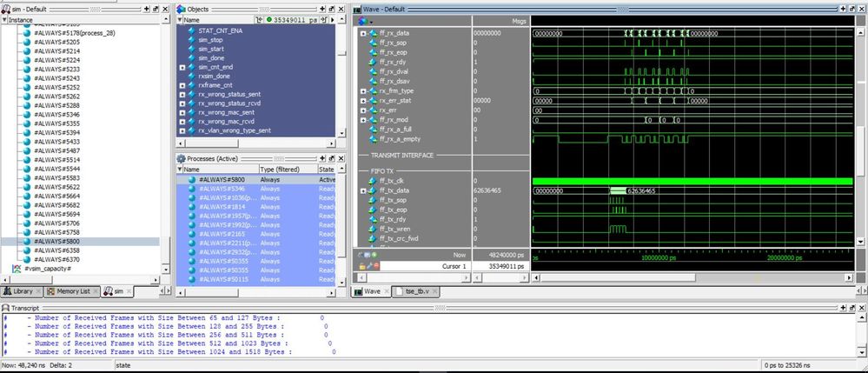Screen dimensions: 868x373
Task: Click the Processes panel gear icon
Action: coord(181,158)
